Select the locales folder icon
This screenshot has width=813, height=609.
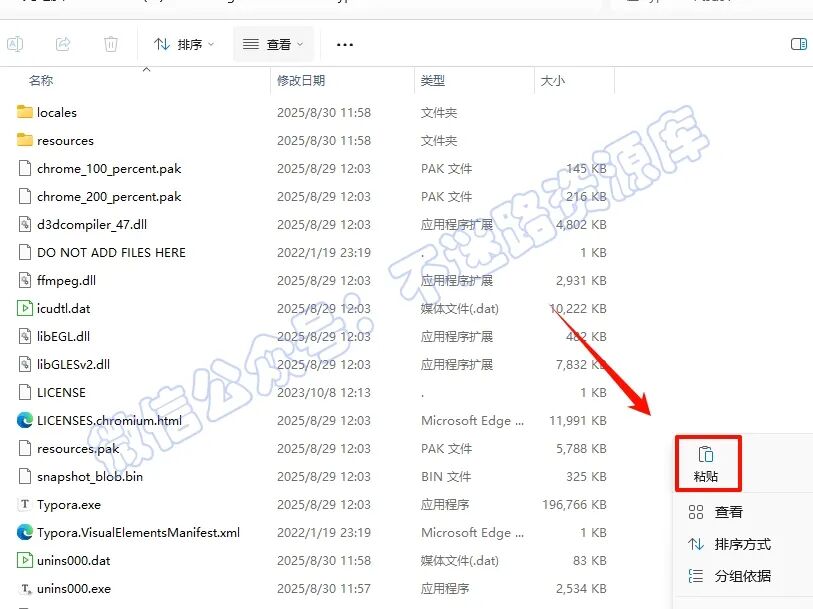(x=24, y=112)
